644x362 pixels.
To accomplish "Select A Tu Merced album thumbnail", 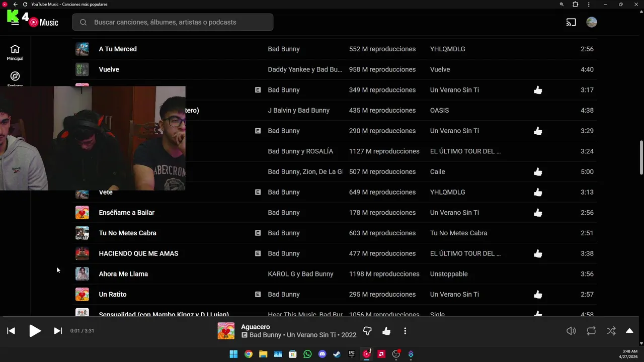I will click(82, 49).
